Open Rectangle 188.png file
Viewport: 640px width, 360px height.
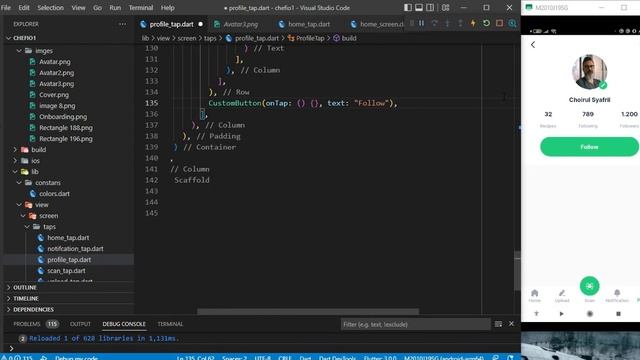click(65, 128)
